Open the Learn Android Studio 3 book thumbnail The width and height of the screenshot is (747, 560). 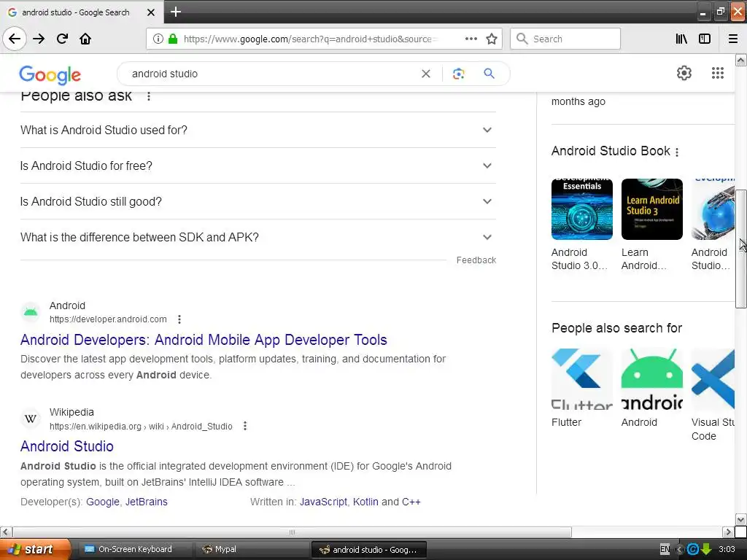pyautogui.click(x=651, y=209)
